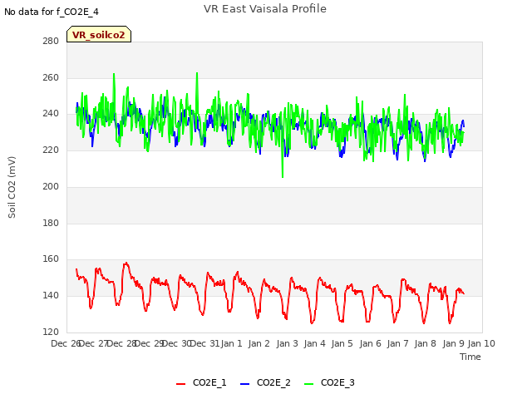The image size is (532, 399).
Task: Click the Time axis label
Action: [x=470, y=357]
